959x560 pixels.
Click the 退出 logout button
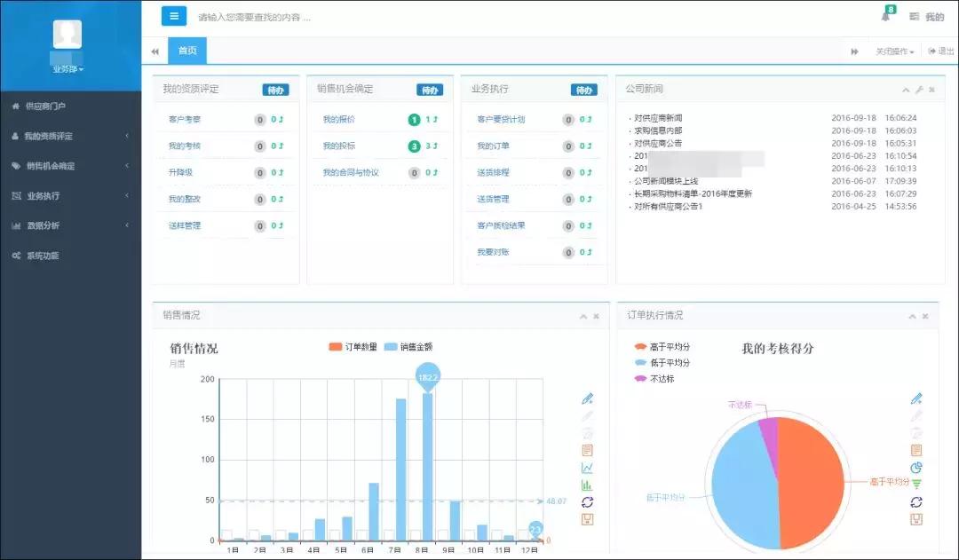click(x=941, y=51)
